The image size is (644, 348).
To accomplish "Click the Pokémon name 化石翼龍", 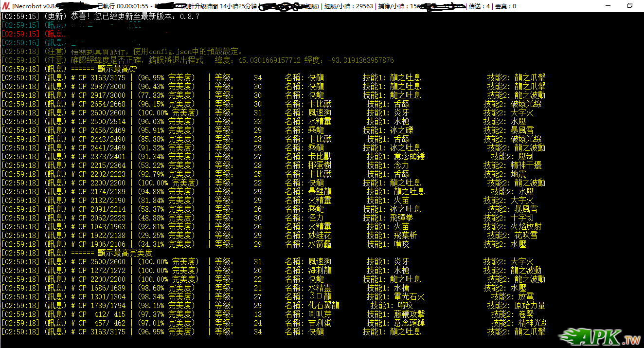I will point(324,305).
